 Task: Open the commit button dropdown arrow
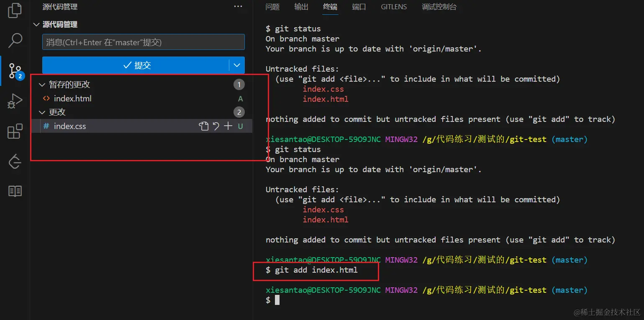pos(237,65)
